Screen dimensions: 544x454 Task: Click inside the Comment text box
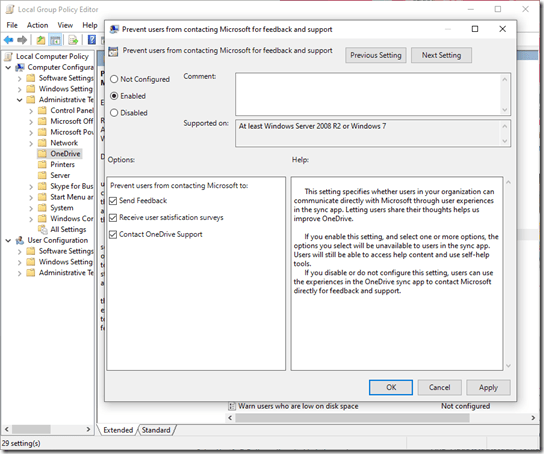(x=368, y=94)
